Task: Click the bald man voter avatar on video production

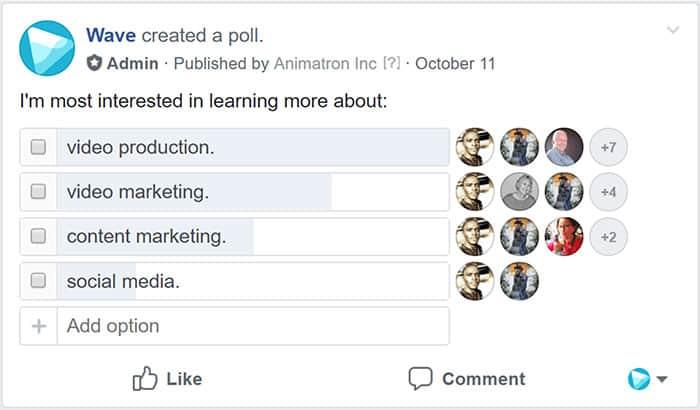Action: (564, 147)
